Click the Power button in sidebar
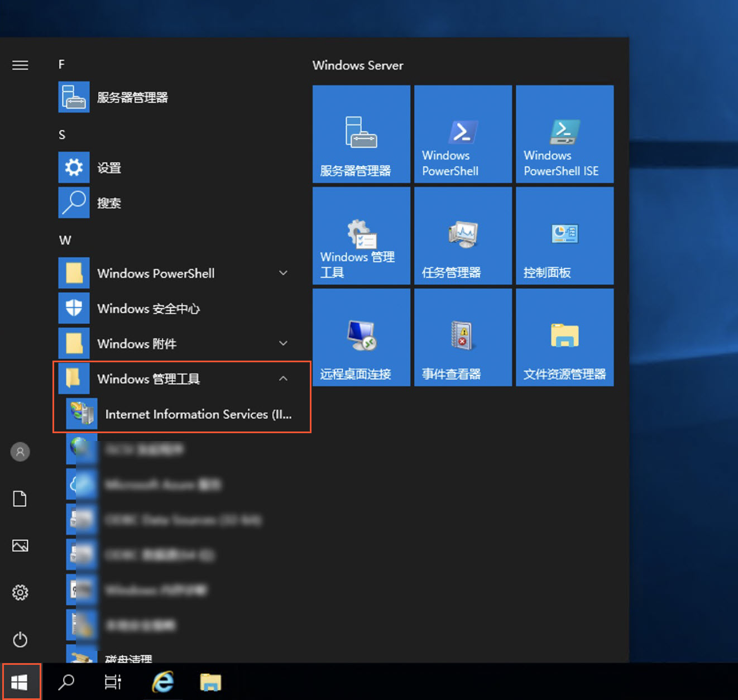The image size is (738, 700). pyautogui.click(x=20, y=639)
